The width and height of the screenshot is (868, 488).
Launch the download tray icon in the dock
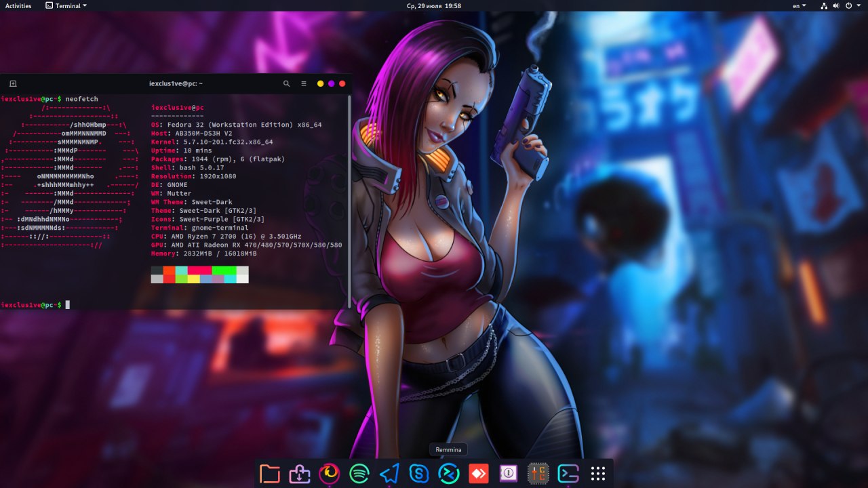[299, 474]
